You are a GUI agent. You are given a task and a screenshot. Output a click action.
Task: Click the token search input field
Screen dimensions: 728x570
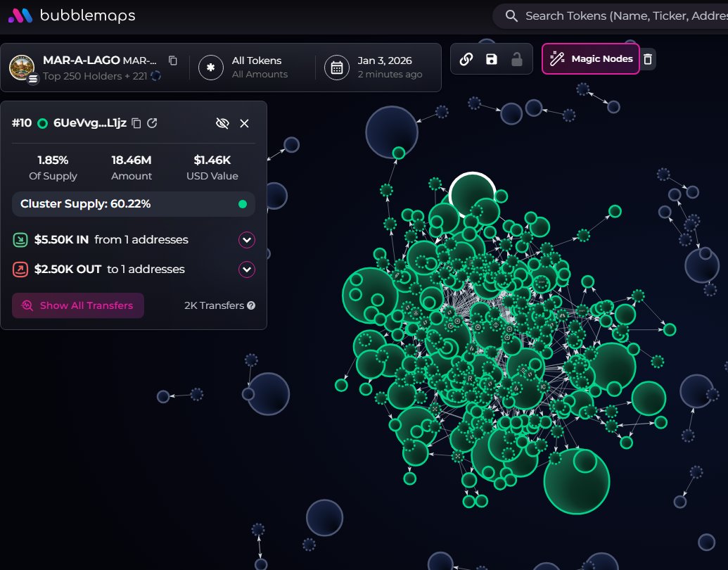pyautogui.click(x=619, y=15)
